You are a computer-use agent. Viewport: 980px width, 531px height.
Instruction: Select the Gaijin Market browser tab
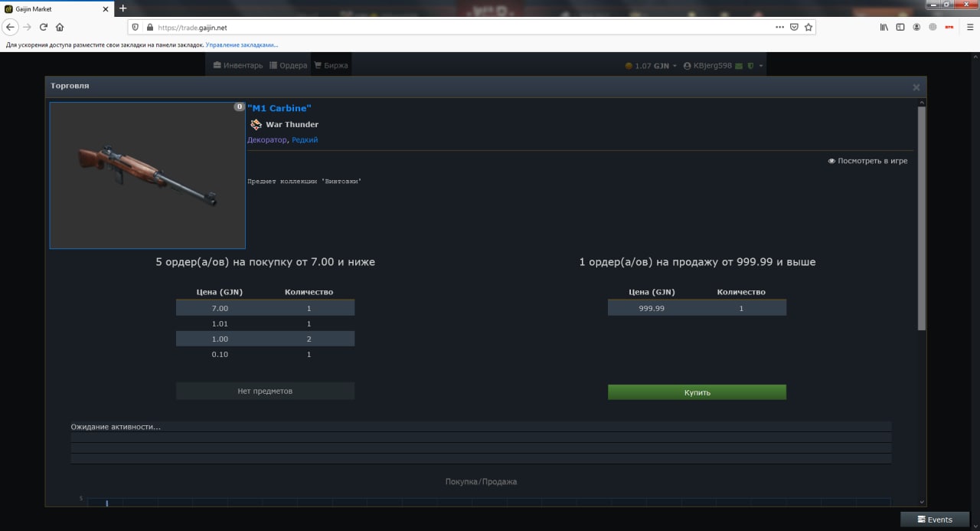coord(57,8)
